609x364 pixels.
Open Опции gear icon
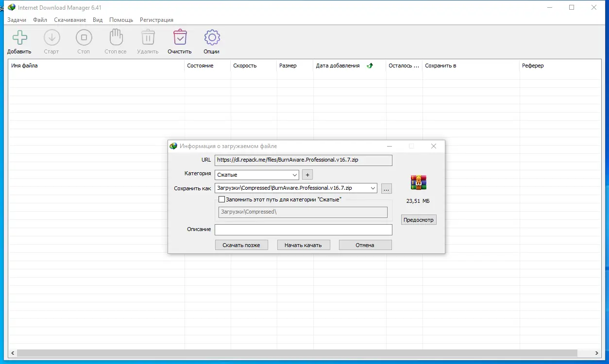[x=212, y=37]
